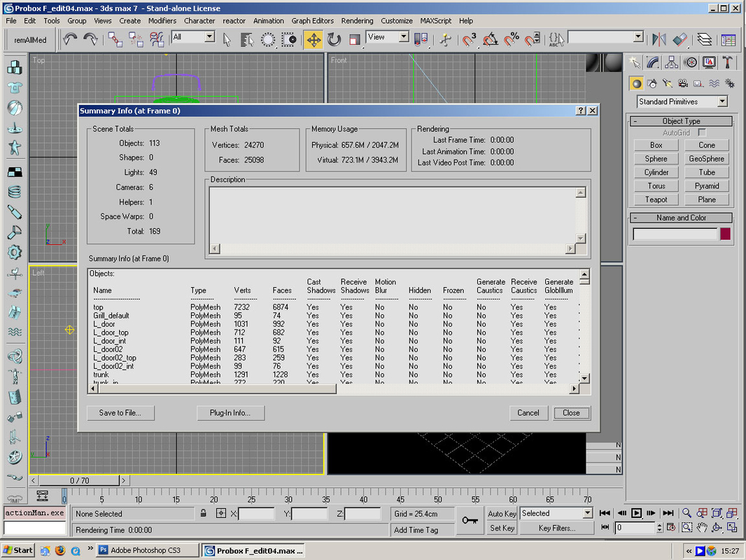Toggle Auto Key animation mode
The image size is (746, 560).
tap(502, 514)
